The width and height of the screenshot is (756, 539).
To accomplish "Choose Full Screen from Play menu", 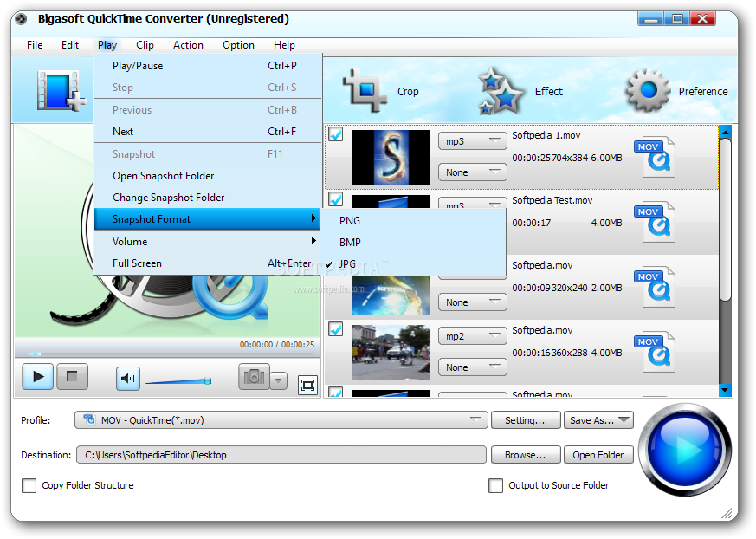I will pyautogui.click(x=207, y=263).
